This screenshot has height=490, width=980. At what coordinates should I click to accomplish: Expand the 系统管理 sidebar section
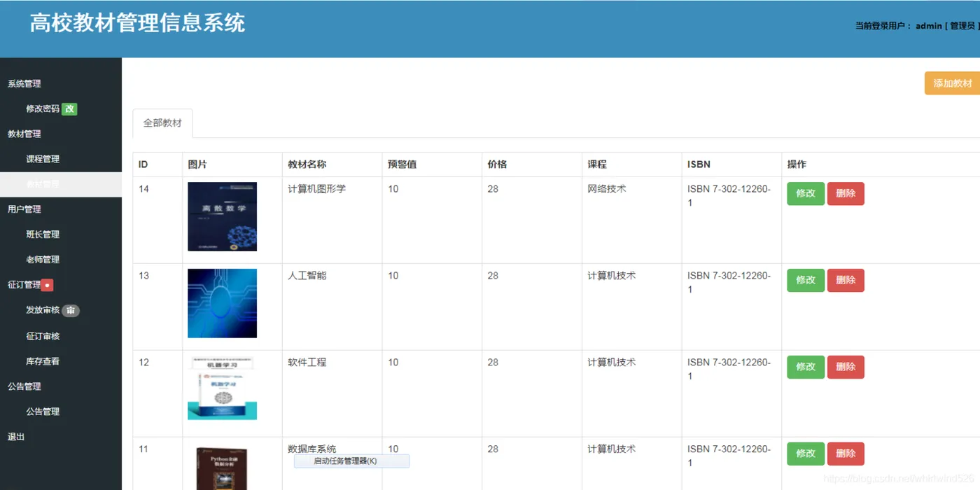tap(24, 83)
